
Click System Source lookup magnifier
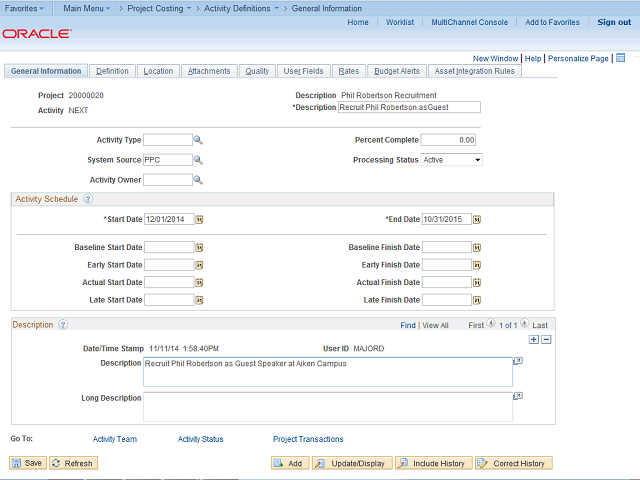tap(198, 160)
